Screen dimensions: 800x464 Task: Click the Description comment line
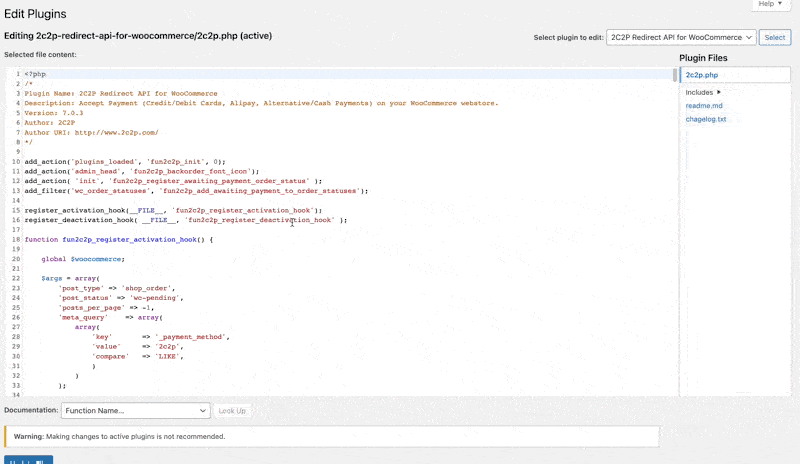261,103
